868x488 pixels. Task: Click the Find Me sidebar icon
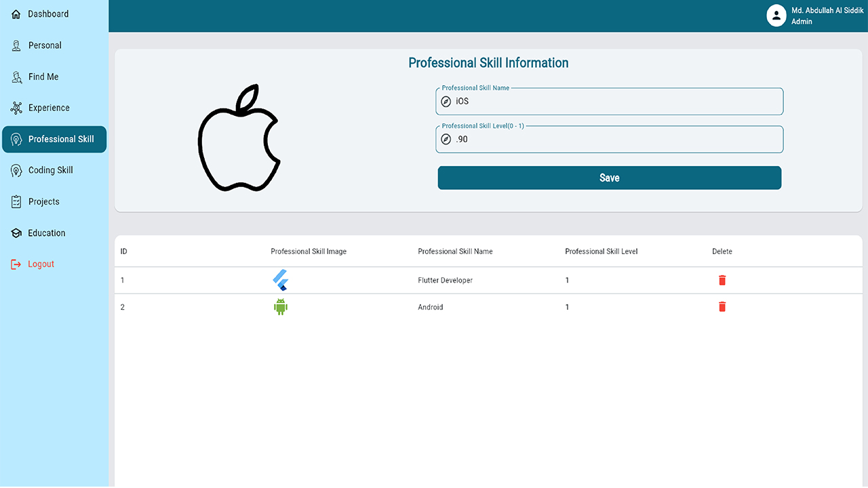(17, 77)
